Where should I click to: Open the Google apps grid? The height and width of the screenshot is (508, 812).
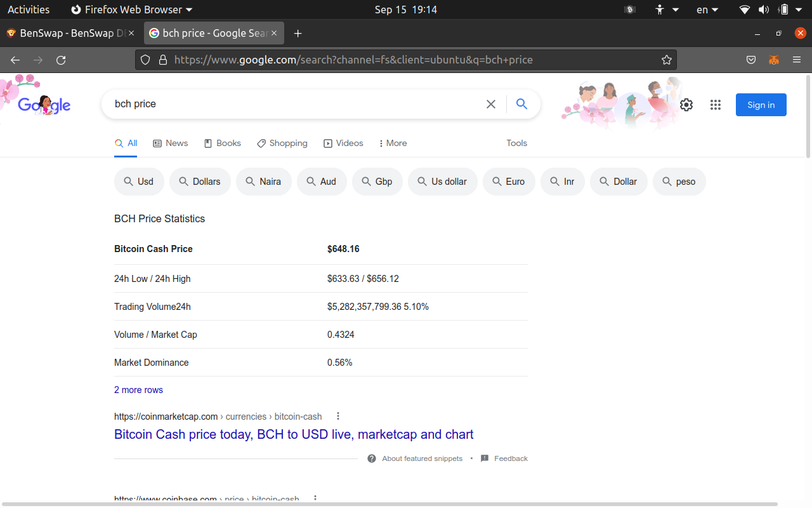(x=716, y=105)
